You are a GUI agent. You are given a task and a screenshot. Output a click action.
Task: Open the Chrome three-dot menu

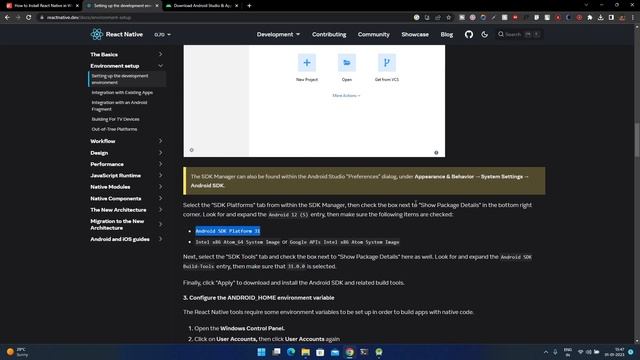pos(633,18)
